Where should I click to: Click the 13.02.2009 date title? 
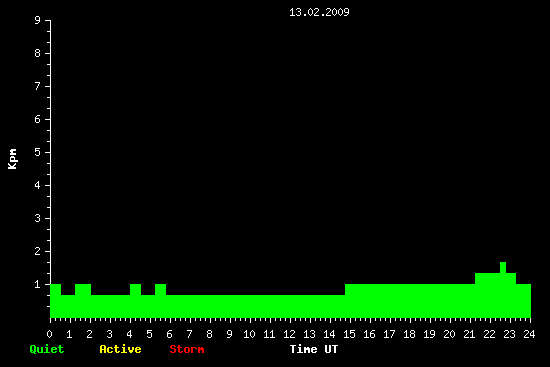(319, 12)
